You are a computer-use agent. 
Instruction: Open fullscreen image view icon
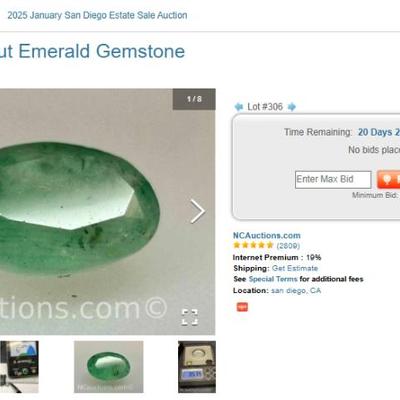click(190, 317)
